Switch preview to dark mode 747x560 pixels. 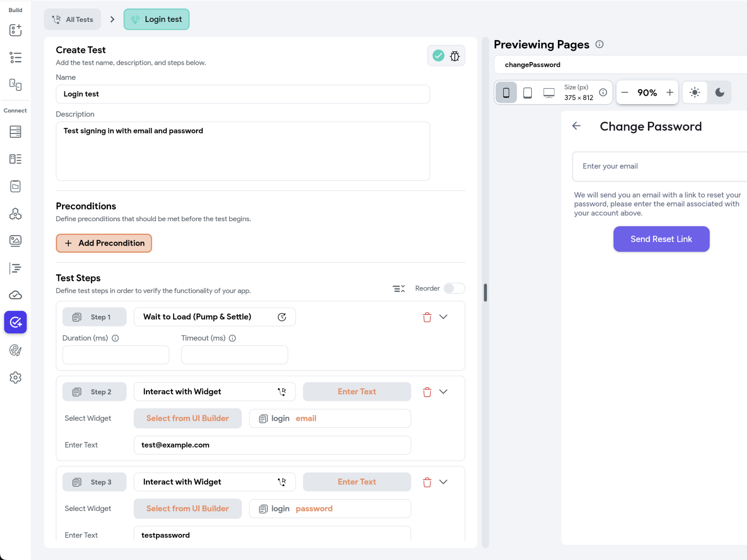click(719, 92)
